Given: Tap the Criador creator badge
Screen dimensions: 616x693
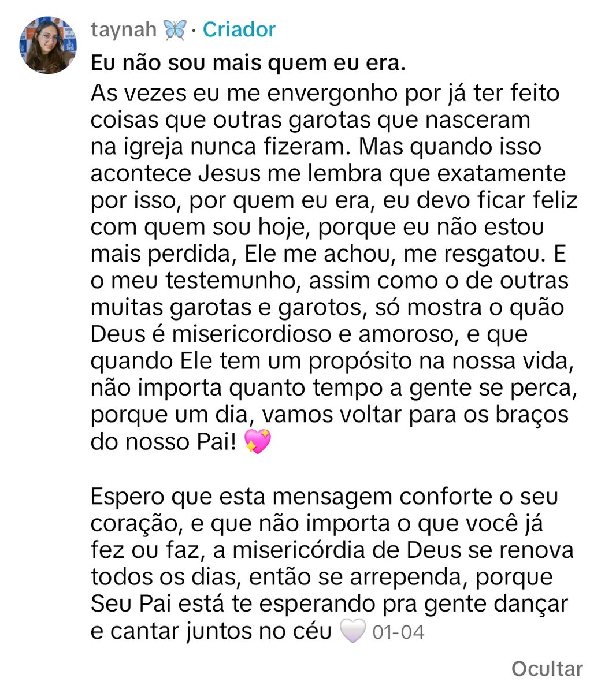Looking at the screenshot, I should pos(239,29).
